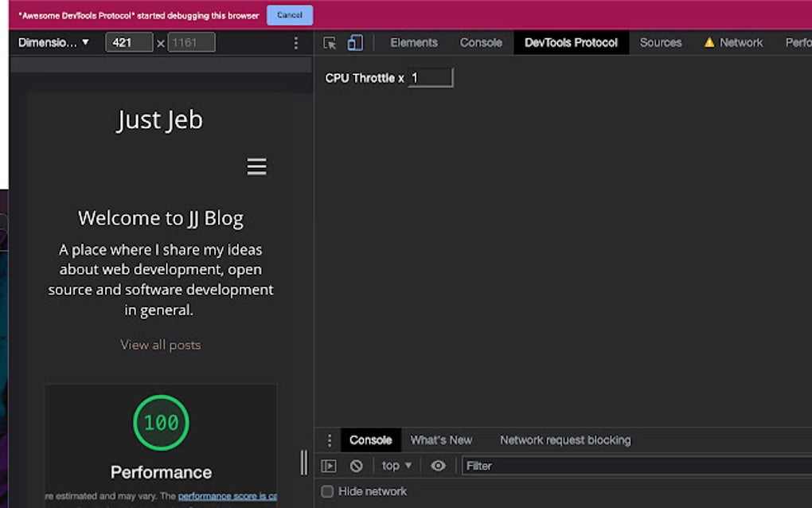Enable the Hide network checkbox
This screenshot has width=812, height=508.
pos(327,491)
